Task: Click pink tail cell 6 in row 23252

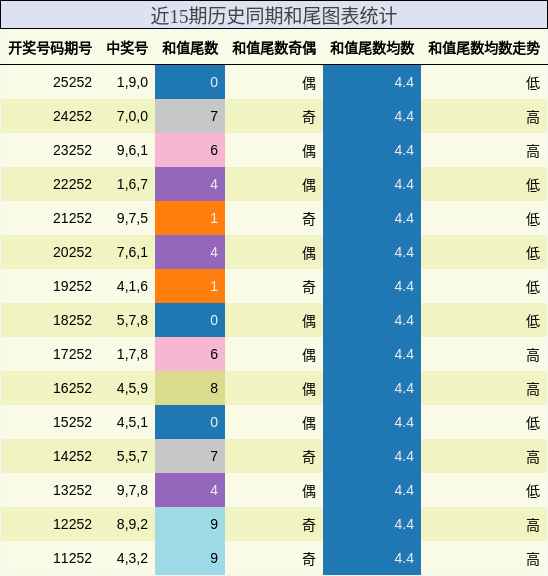Action: point(190,150)
